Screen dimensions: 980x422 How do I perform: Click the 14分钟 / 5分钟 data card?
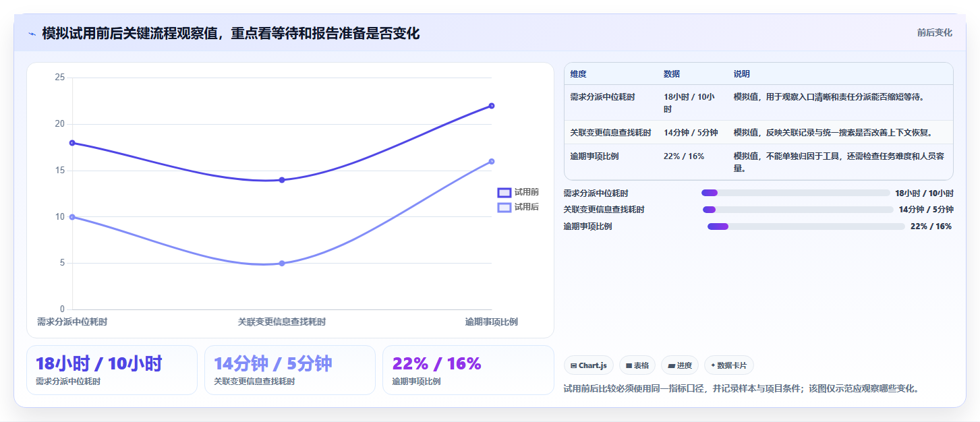pyautogui.click(x=290, y=370)
